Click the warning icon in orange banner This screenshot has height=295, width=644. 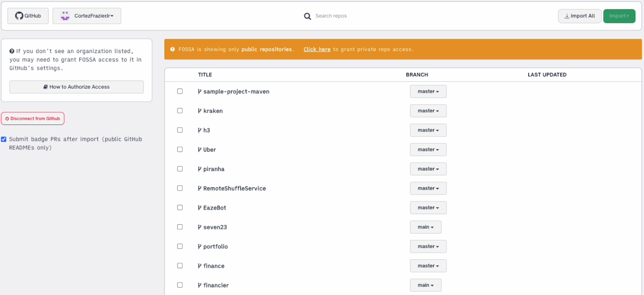pos(173,49)
